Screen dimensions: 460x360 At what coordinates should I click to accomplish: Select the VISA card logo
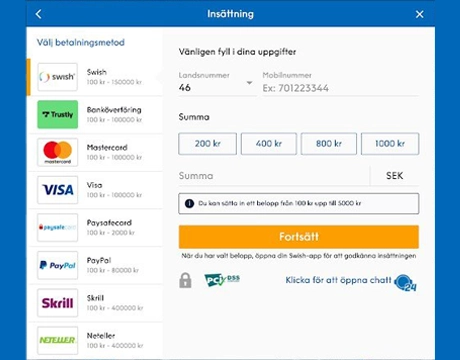tap(57, 190)
